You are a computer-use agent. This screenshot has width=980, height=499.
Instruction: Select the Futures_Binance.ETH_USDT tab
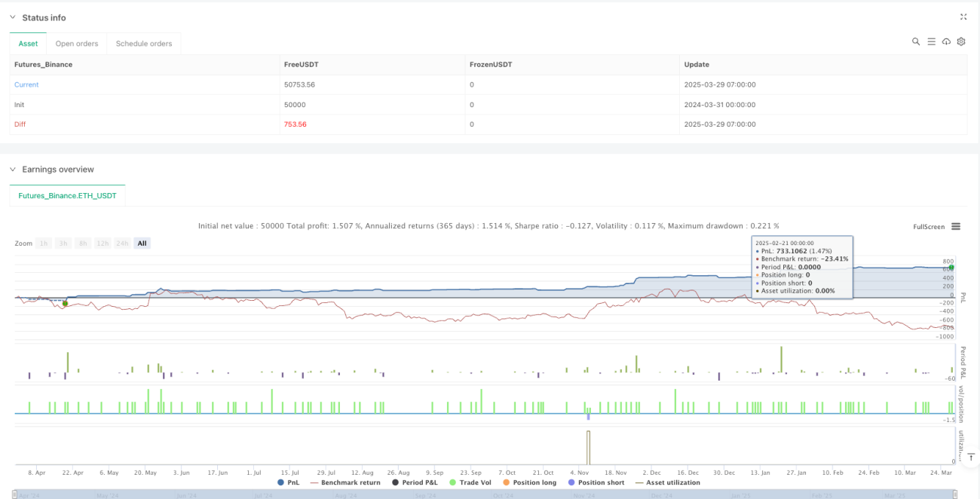coord(67,195)
